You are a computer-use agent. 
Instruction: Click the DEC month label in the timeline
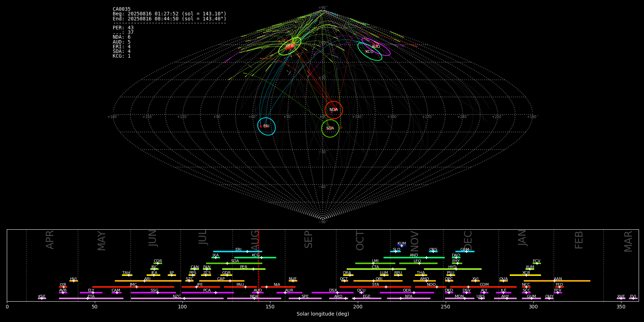point(468,240)
